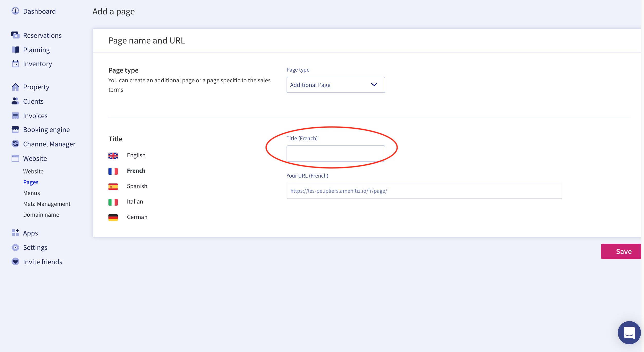Click the Channel Manager sync icon

pyautogui.click(x=15, y=144)
